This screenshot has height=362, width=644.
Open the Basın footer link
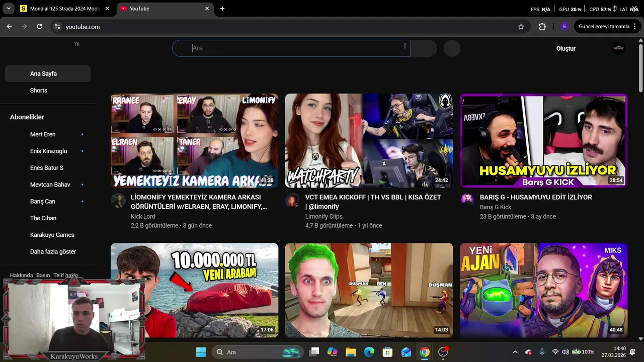(43, 276)
